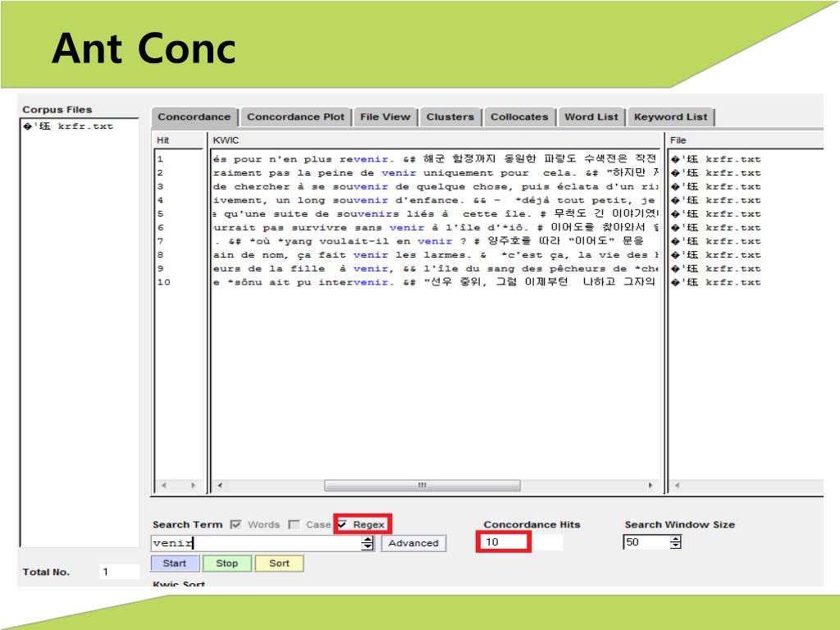Click the Total No. value 1
Screen dimensions: 840x630
pos(106,572)
